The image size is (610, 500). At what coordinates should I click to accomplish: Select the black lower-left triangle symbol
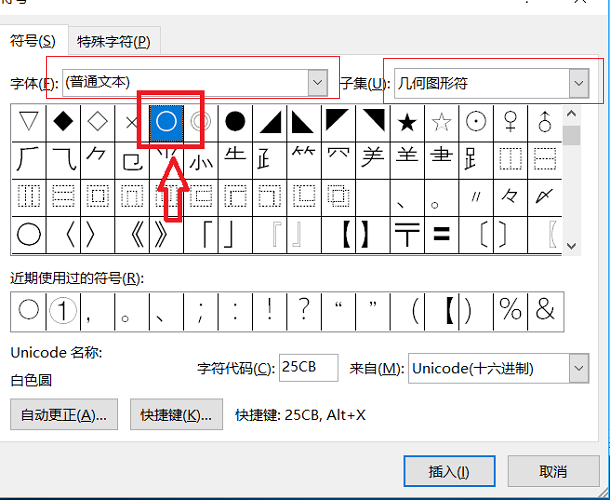point(304,123)
